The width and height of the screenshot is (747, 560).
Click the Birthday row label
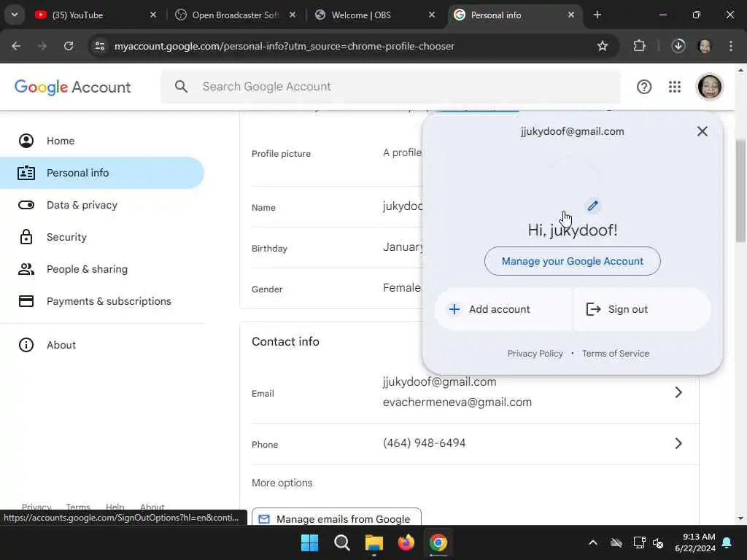pos(269,249)
